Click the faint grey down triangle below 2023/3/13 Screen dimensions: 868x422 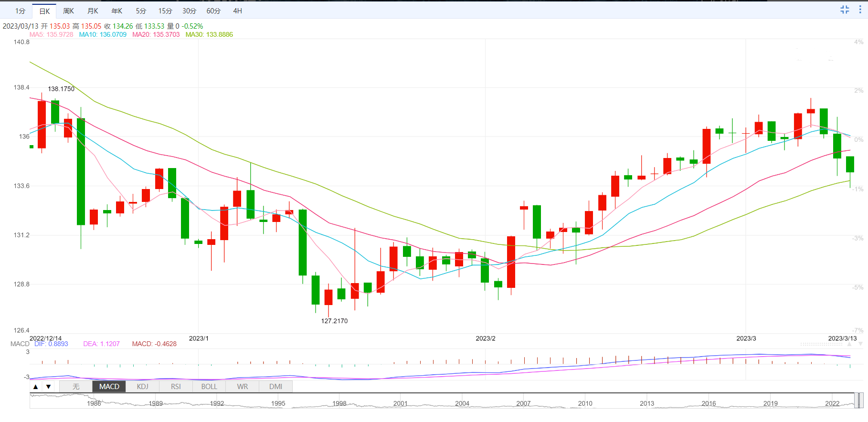click(860, 344)
